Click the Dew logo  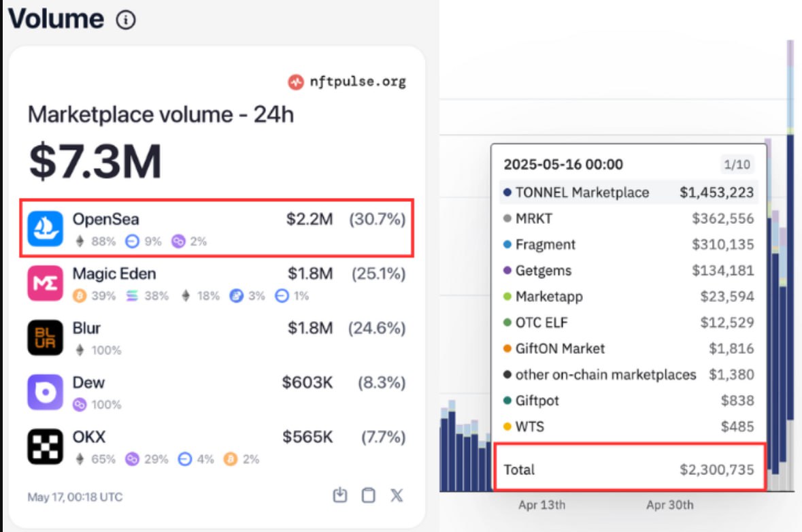click(46, 393)
